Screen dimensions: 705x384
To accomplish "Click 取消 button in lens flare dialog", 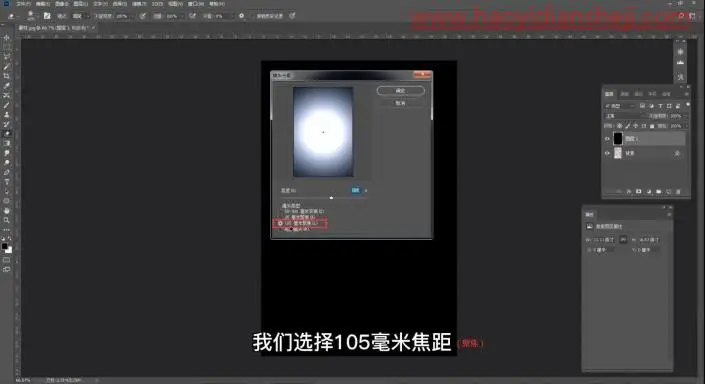I will click(x=400, y=103).
